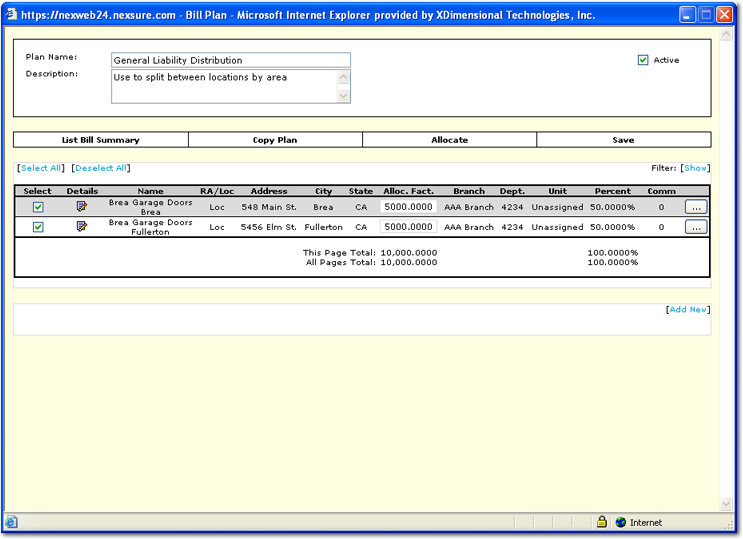The image size is (743, 539).
Task: Click the '5456 Elm St.' address cell
Action: (x=269, y=227)
